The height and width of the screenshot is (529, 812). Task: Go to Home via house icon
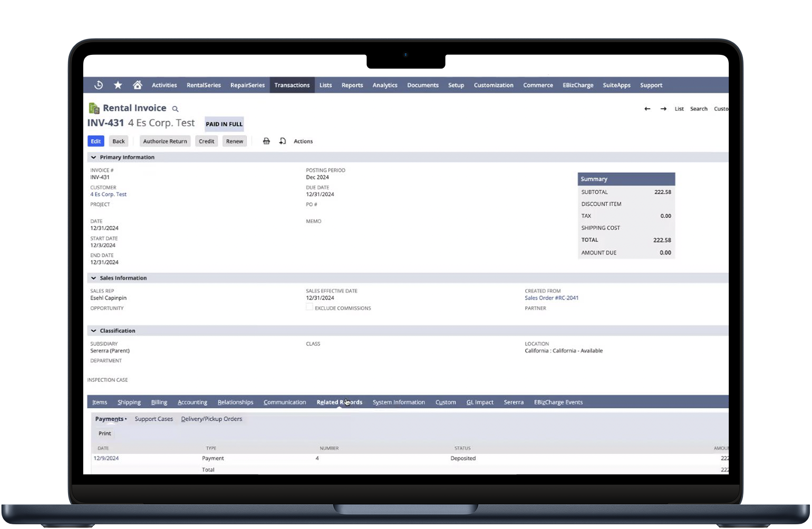pyautogui.click(x=138, y=85)
